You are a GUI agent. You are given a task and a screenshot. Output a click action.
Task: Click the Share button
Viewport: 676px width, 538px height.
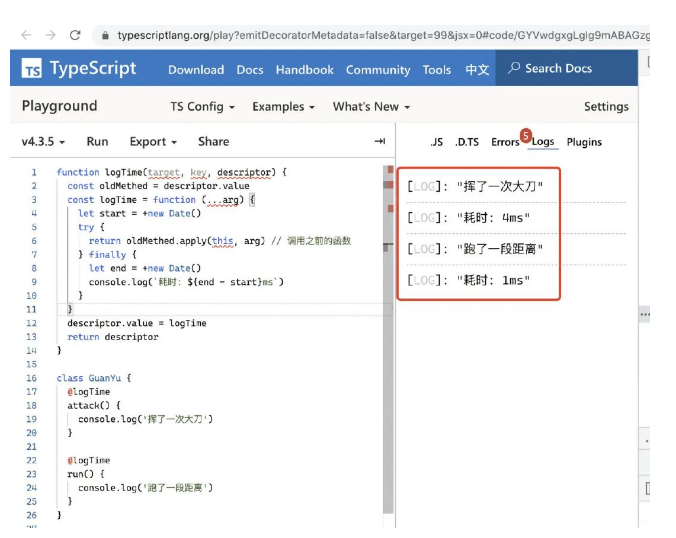[x=213, y=142]
